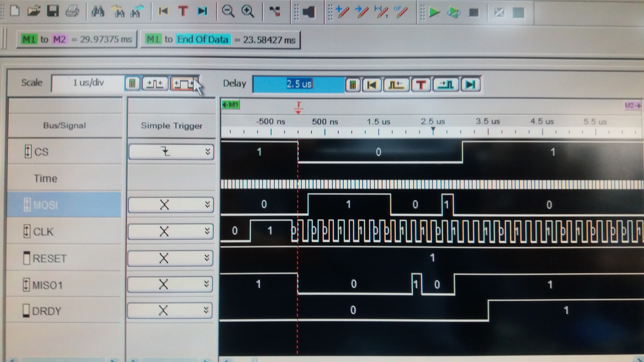Click the M1 to M2 measurement readout
The image size is (644, 362).
point(76,39)
